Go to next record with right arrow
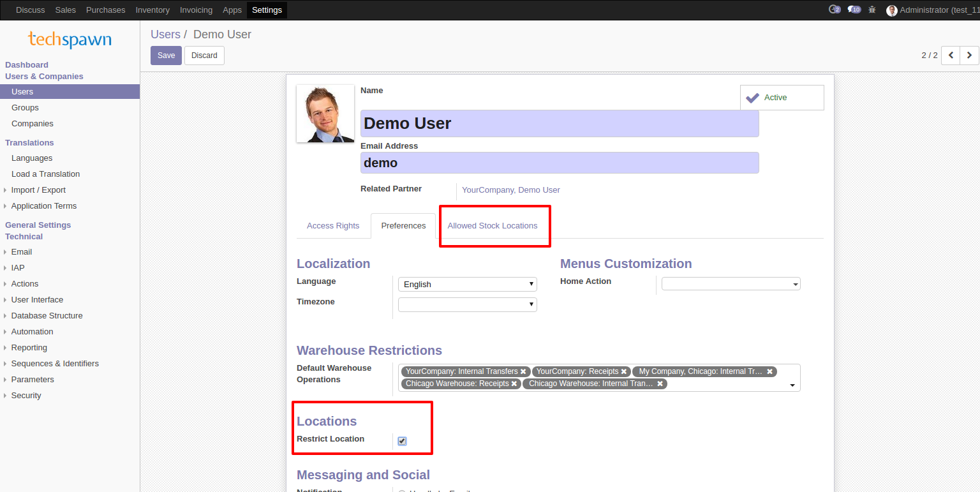Viewport: 980px width, 492px height. pos(969,56)
